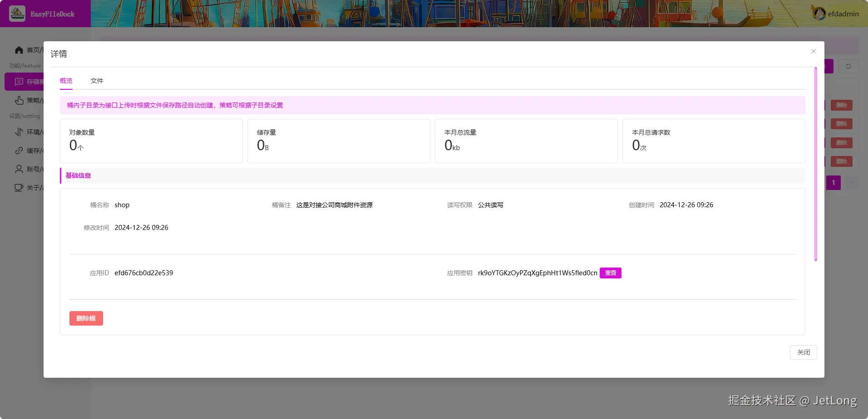This screenshot has height=419, width=868.
Task: Select page 1 in the background pagination
Action: click(x=833, y=183)
